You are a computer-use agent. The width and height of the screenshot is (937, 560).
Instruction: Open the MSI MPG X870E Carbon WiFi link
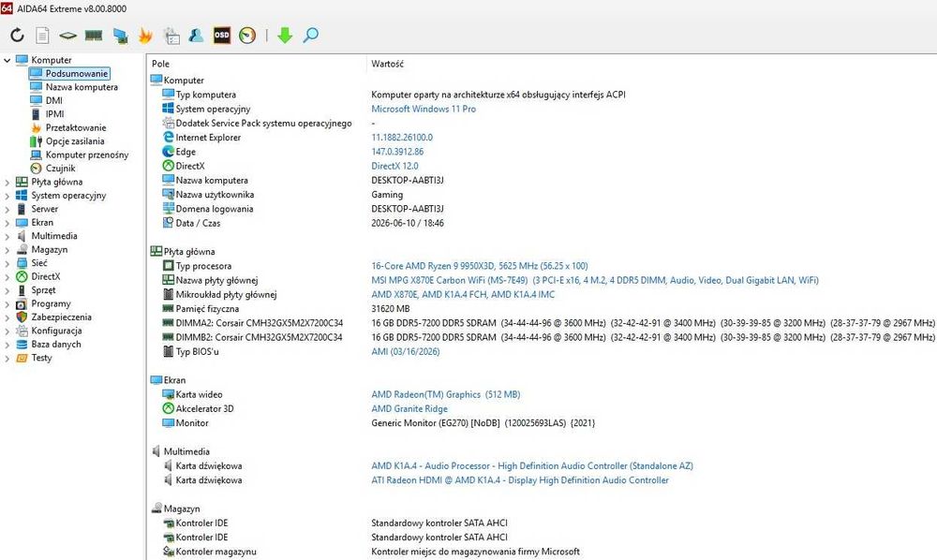(x=595, y=280)
